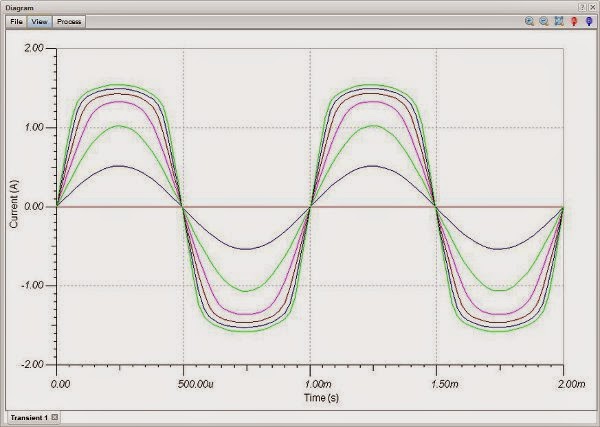Close the Transient 1 tab
The image size is (600, 427).
pos(55,417)
